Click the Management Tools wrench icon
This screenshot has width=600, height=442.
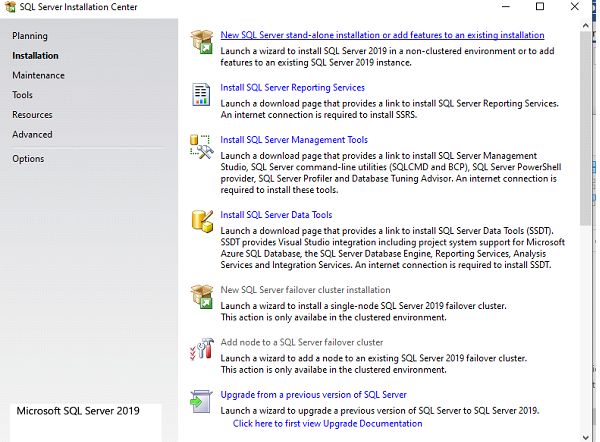[201, 147]
